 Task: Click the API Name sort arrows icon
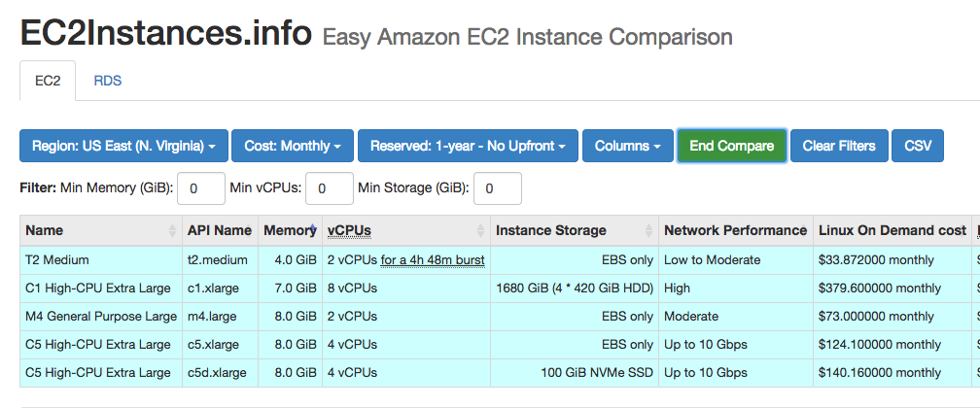(x=249, y=230)
